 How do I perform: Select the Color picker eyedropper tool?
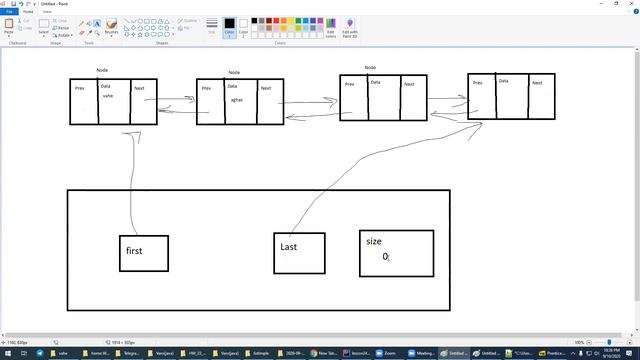(x=89, y=33)
